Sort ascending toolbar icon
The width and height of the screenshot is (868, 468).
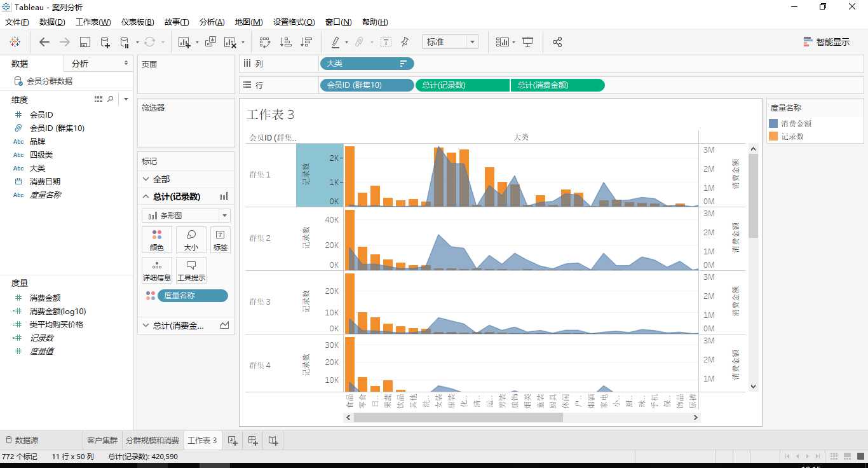[x=286, y=42]
